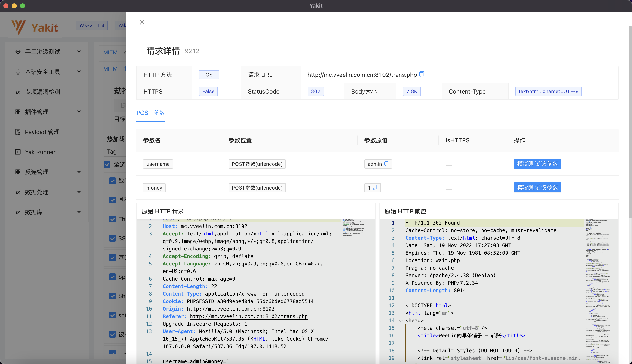The height and width of the screenshot is (364, 632).
Task: Expand the 反连管理 menu
Action: click(79, 172)
